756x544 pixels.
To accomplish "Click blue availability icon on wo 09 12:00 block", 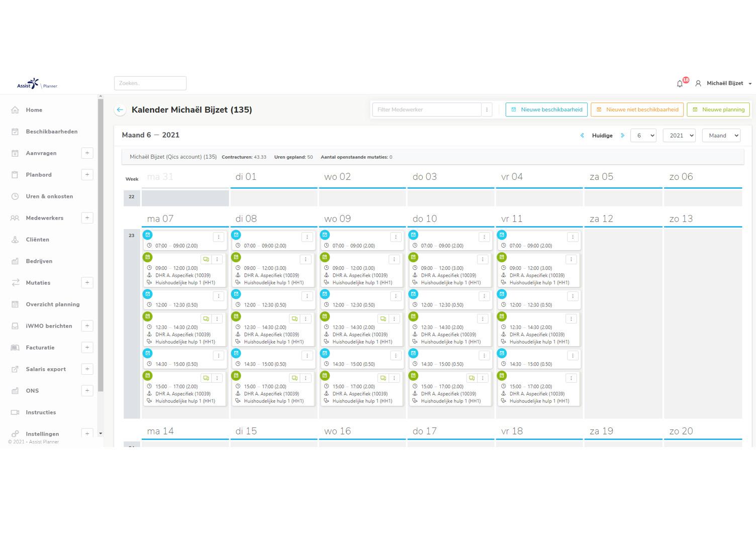I will [325, 294].
